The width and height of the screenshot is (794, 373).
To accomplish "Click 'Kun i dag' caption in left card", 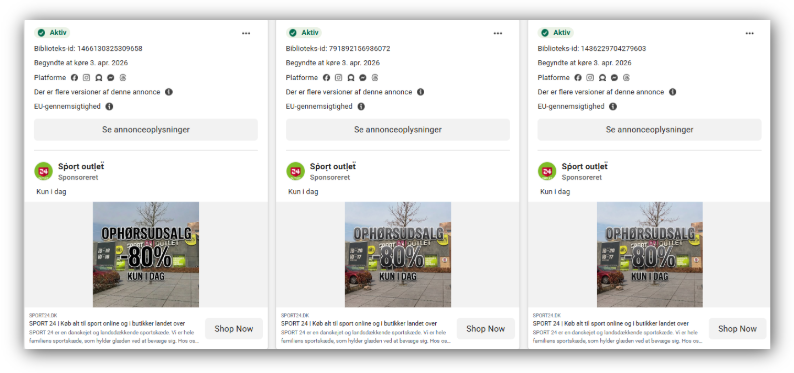I will tap(51, 192).
